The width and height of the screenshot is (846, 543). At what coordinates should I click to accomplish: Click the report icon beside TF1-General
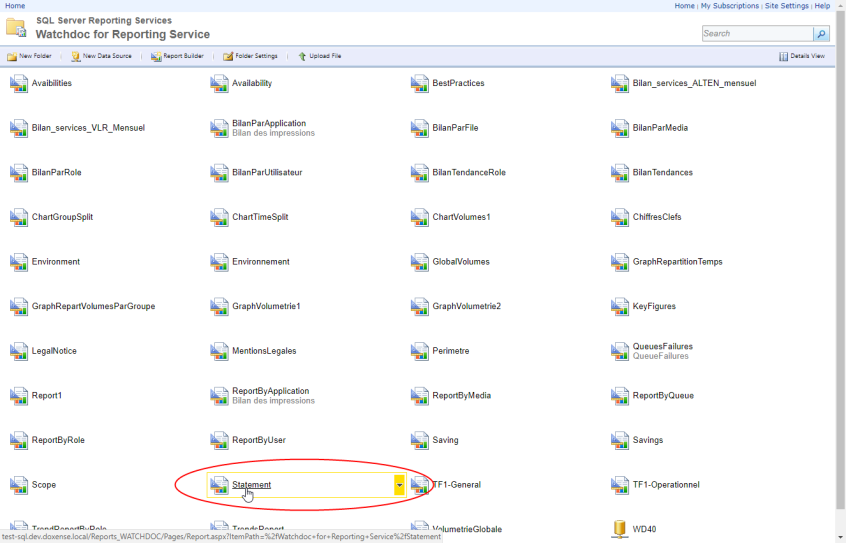tap(420, 485)
